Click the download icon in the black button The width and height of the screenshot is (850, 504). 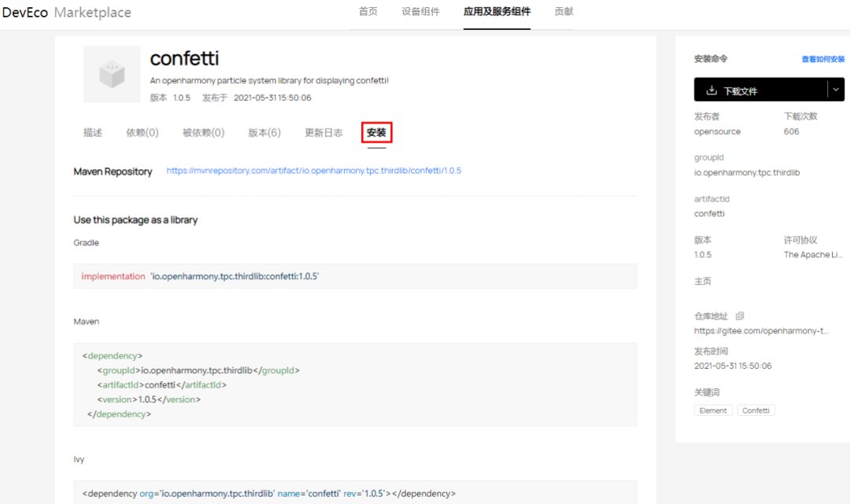pyautogui.click(x=711, y=90)
